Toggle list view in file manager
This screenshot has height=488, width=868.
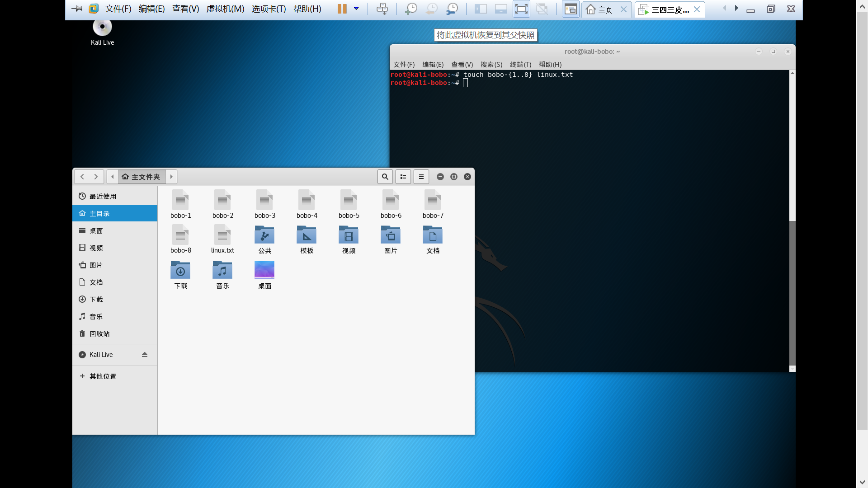(403, 177)
